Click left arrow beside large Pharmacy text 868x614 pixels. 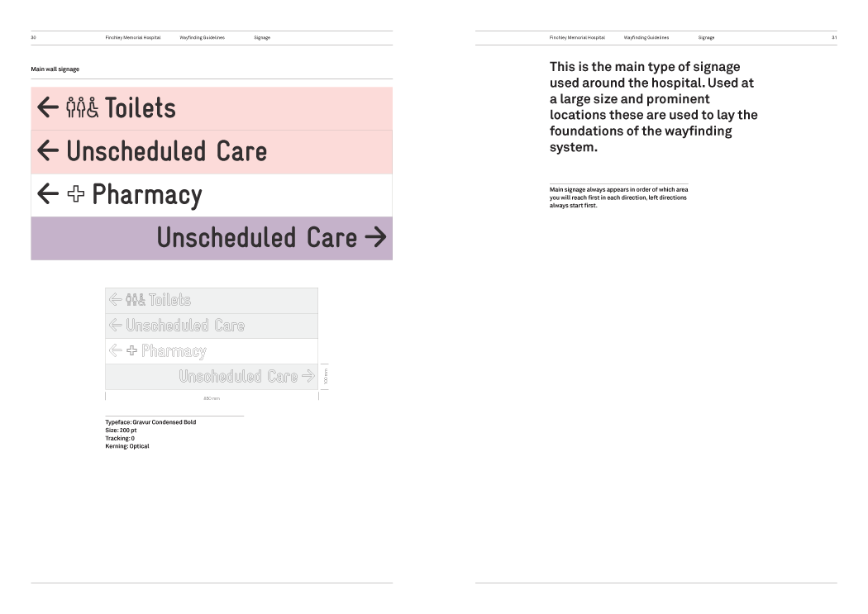(48, 194)
